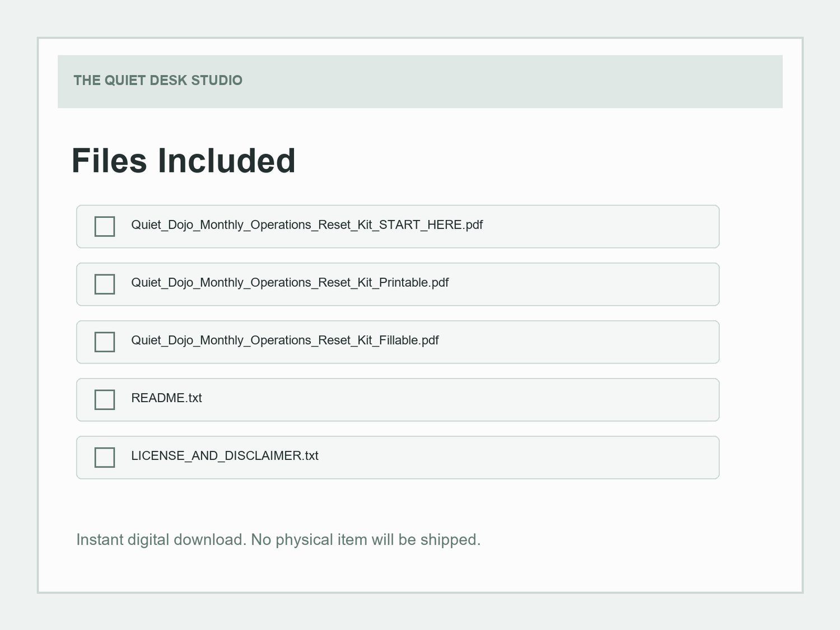Check the LICENSE_AND_DISCLAIMER.txt box
Image resolution: width=840 pixels, height=630 pixels.
click(105, 457)
